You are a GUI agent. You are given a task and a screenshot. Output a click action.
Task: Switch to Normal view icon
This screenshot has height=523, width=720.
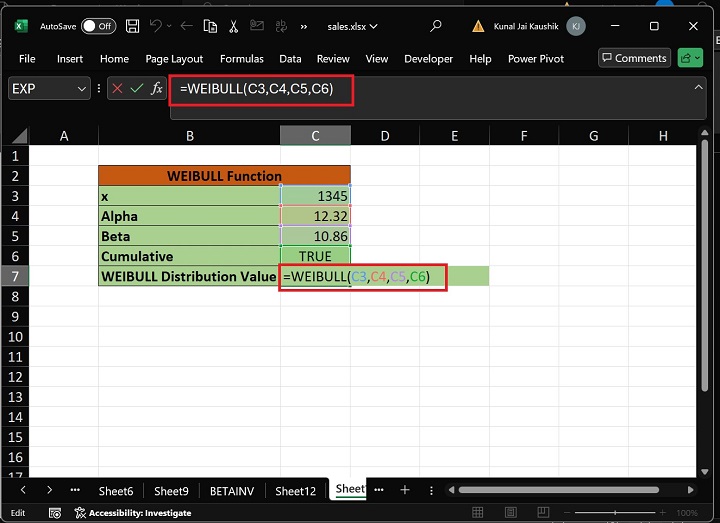(478, 512)
